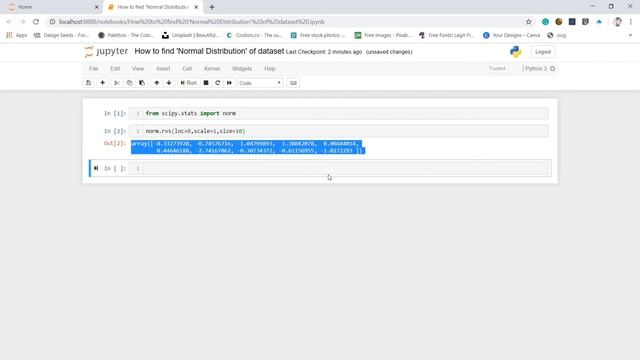
Task: Click the Trusted notebook indicator
Action: tap(497, 69)
